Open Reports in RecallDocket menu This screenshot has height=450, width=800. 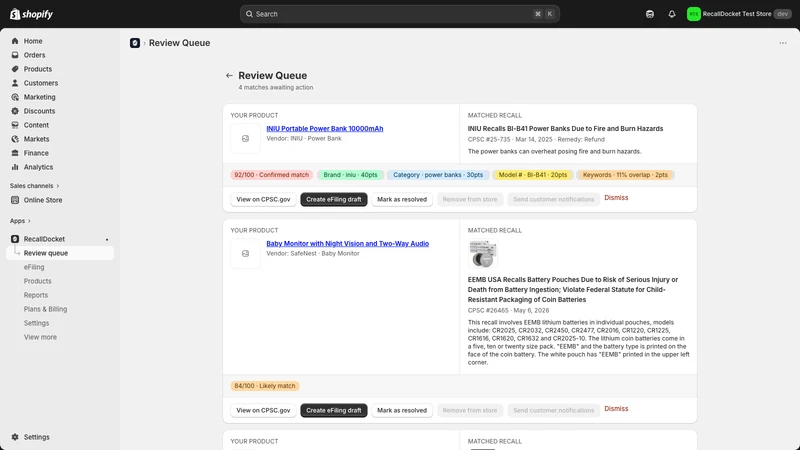36,295
